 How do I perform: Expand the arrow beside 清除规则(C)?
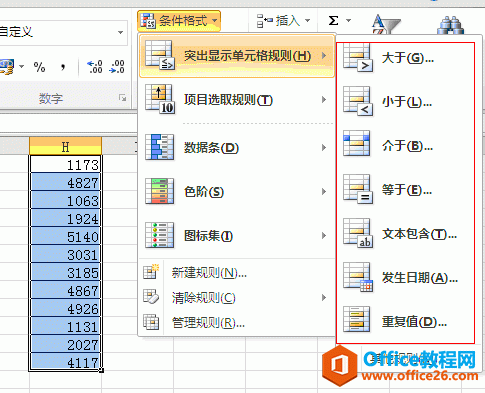(324, 298)
